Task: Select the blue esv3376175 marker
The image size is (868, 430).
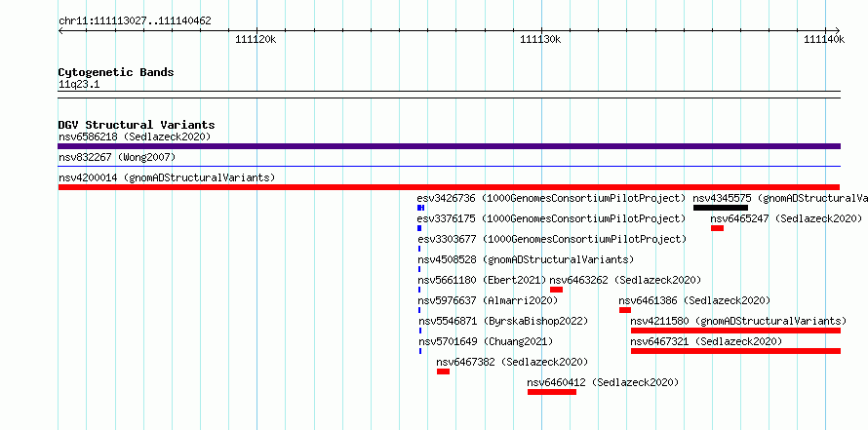Action: pos(419,228)
